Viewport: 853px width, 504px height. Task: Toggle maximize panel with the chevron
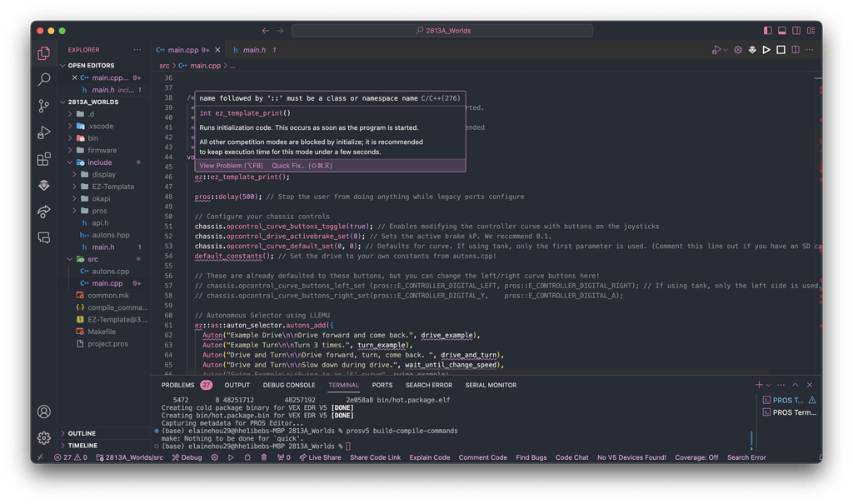pos(796,384)
